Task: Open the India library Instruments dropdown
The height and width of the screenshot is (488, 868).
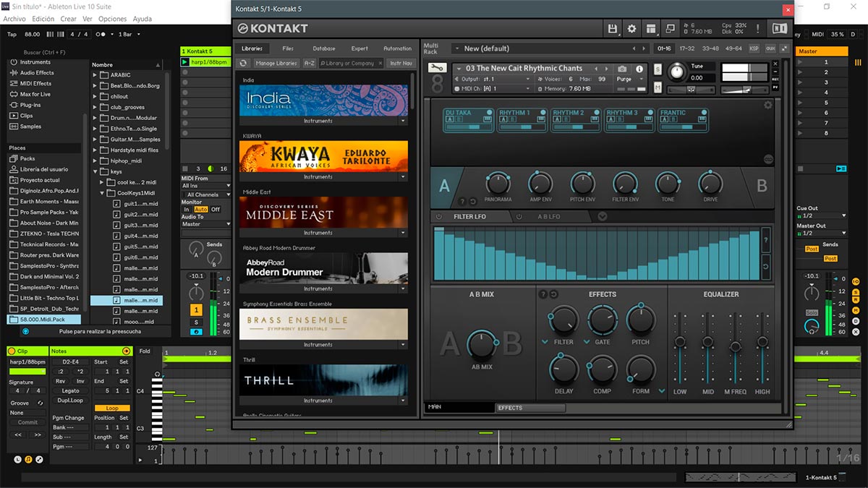Action: tap(404, 121)
